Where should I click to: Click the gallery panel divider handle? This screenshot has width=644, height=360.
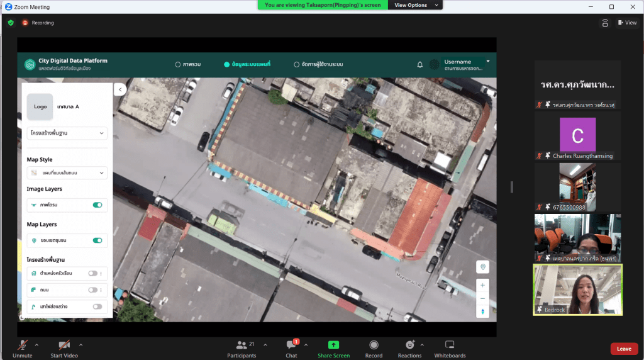[512, 188]
